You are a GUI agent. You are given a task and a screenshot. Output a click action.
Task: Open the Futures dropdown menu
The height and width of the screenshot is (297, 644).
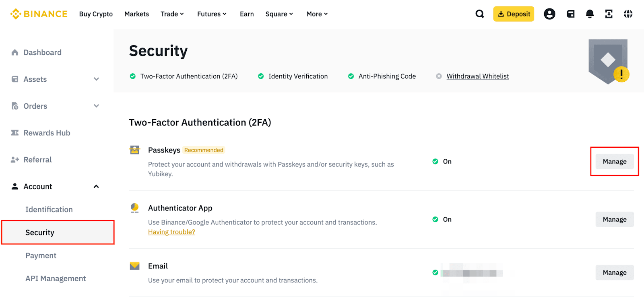pyautogui.click(x=212, y=14)
